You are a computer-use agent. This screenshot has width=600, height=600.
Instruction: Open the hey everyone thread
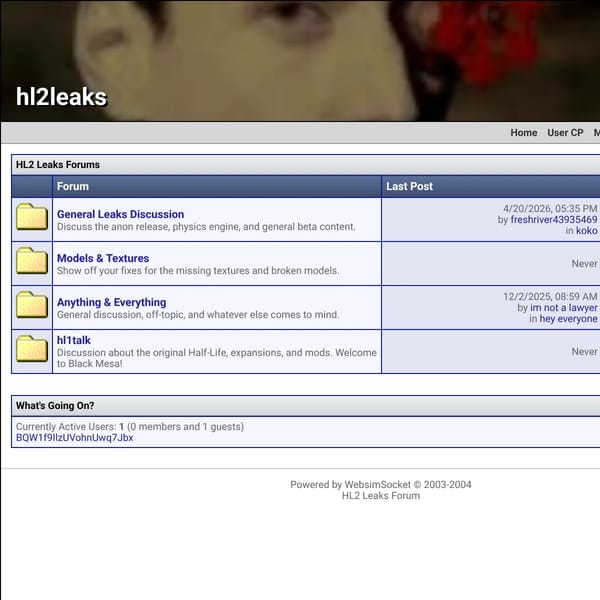(x=568, y=319)
